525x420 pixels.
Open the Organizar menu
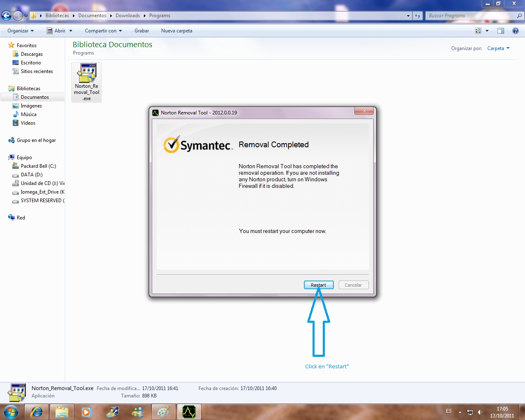click(21, 31)
